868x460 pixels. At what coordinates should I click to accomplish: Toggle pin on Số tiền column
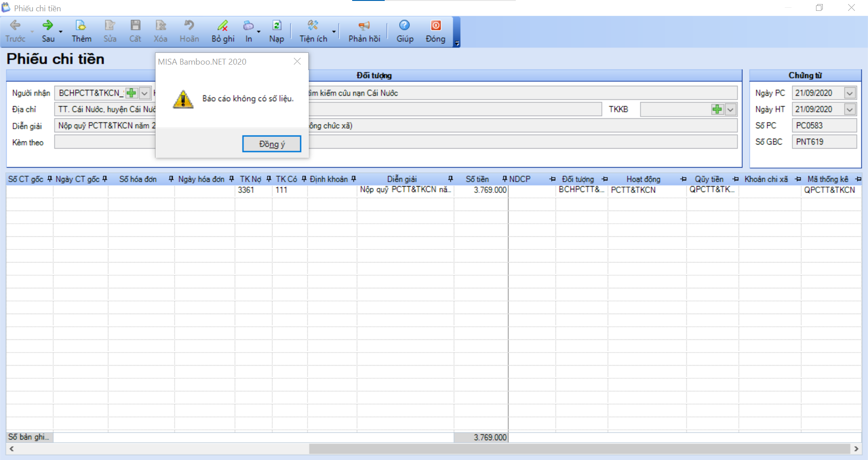[x=505, y=179]
